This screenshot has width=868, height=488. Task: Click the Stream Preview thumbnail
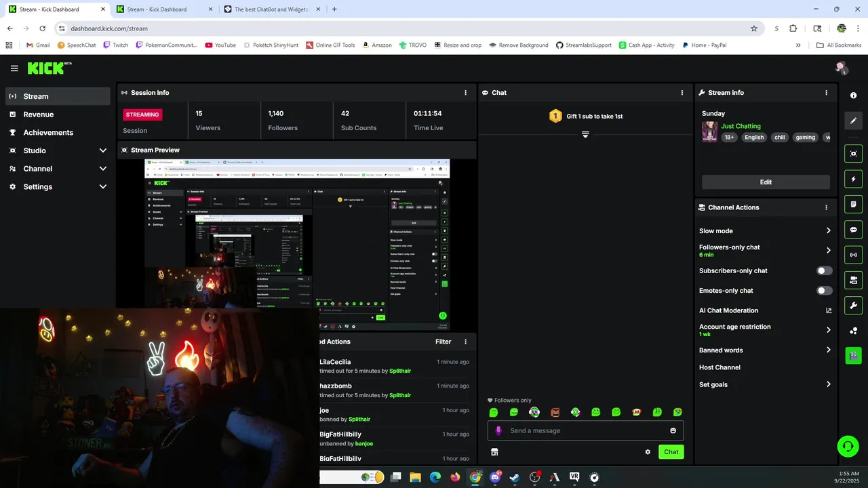click(x=297, y=245)
